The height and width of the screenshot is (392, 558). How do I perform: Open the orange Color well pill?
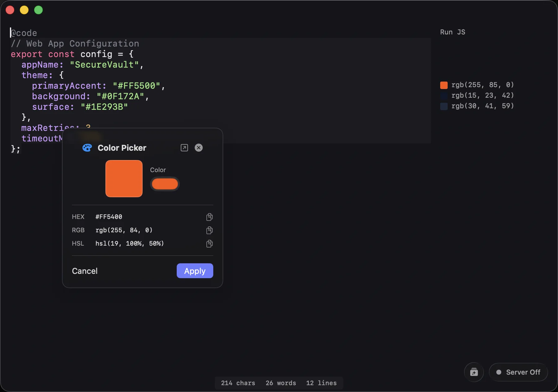pyautogui.click(x=165, y=184)
